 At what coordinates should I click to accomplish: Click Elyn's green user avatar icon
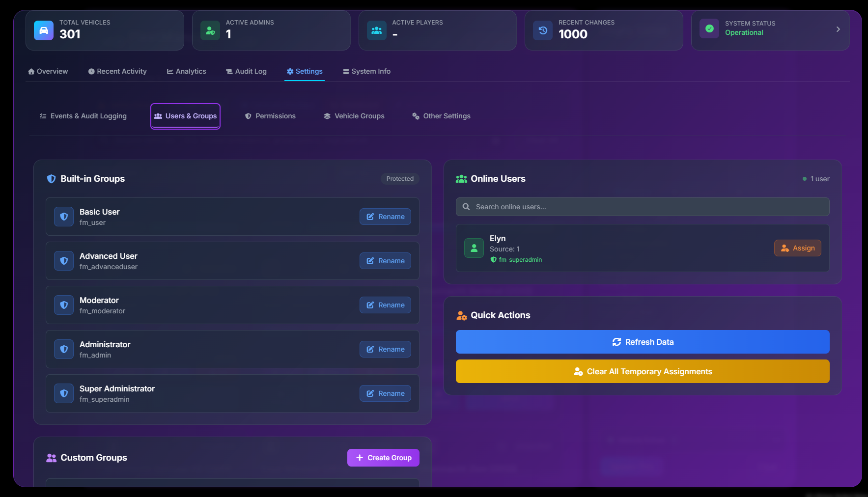point(474,248)
